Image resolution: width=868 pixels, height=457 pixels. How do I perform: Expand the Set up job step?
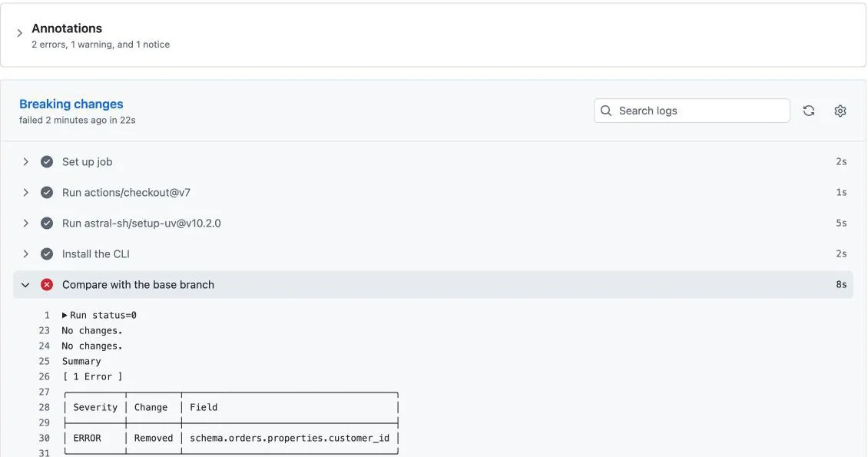click(x=25, y=161)
